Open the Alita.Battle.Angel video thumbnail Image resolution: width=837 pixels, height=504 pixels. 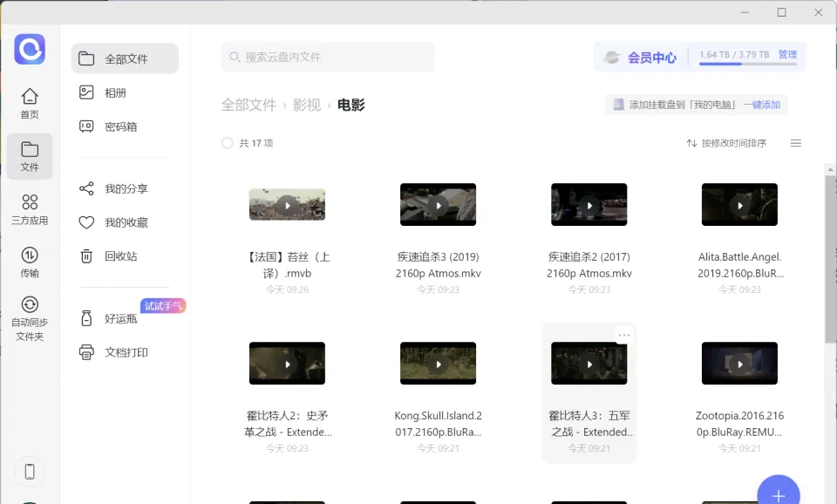(739, 205)
